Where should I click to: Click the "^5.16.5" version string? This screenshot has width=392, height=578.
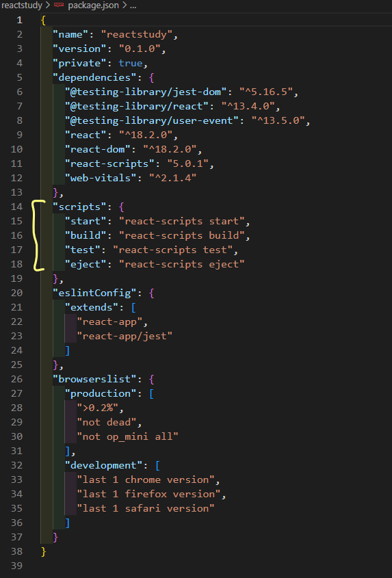click(x=266, y=92)
